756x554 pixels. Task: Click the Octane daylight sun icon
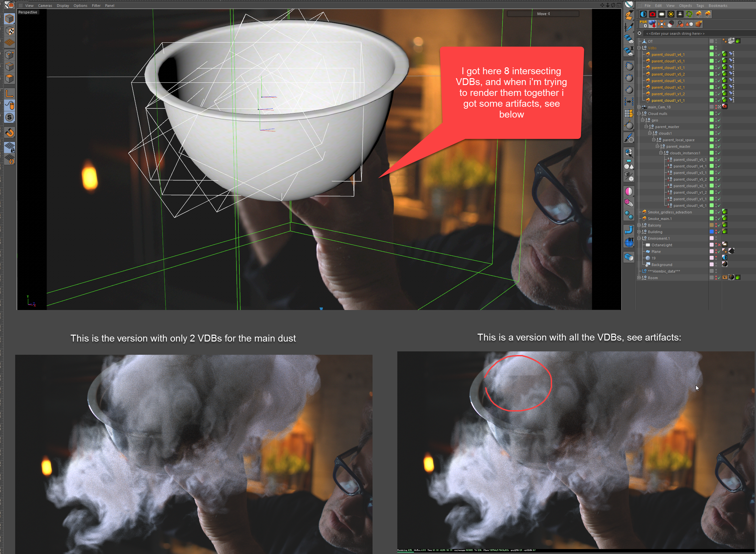[x=671, y=14]
